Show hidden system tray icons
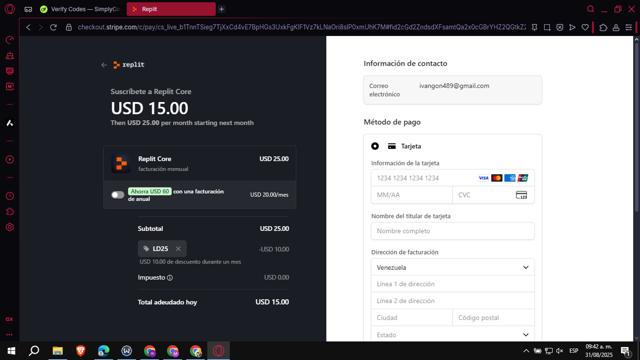Image resolution: width=640 pixels, height=360 pixels. [x=526, y=351]
